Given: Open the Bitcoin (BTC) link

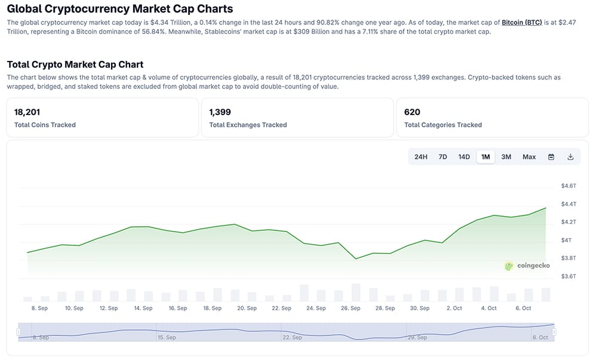Looking at the screenshot, I should coord(521,22).
